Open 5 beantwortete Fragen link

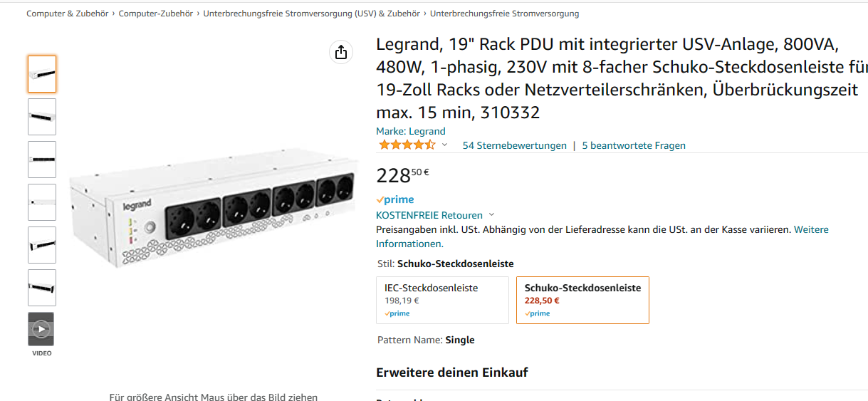tap(634, 145)
